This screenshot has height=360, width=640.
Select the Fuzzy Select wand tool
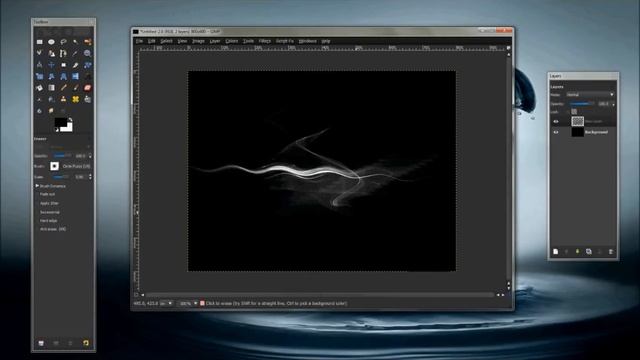(75, 42)
